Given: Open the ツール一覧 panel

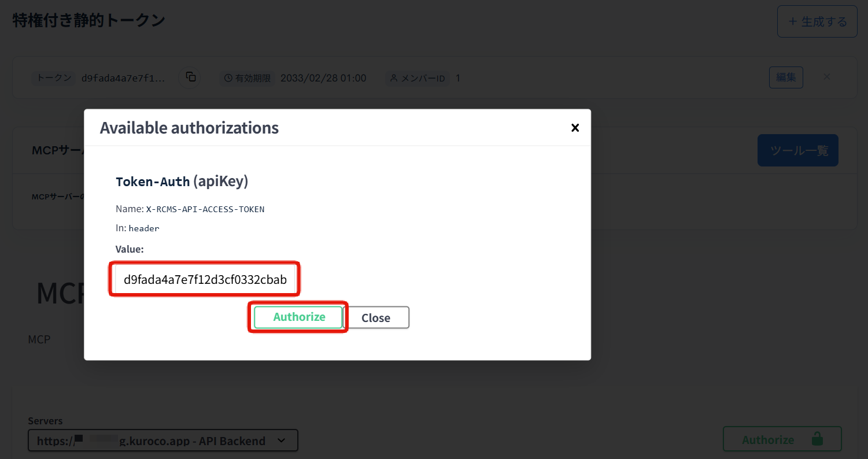Looking at the screenshot, I should tap(797, 150).
